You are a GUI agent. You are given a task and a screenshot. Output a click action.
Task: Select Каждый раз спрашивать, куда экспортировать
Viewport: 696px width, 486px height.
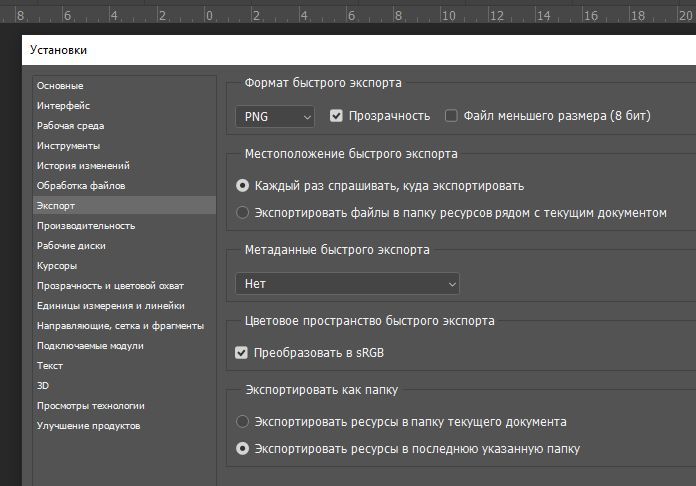[x=242, y=186]
